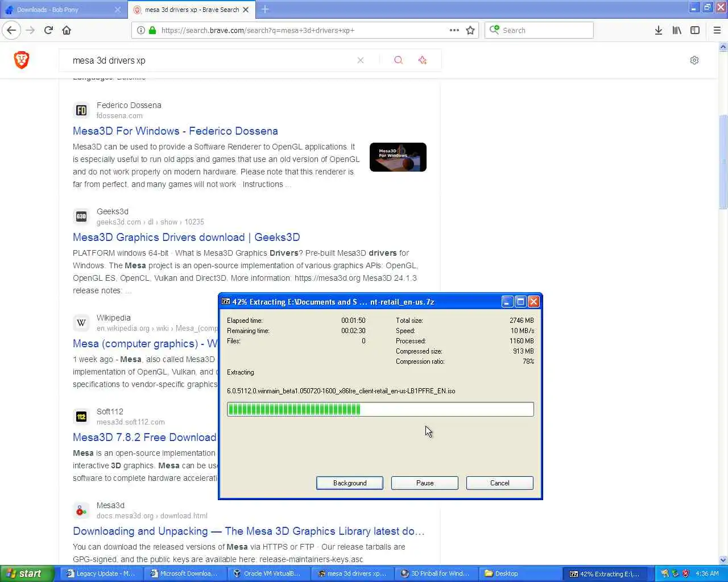Open the Windows XP start menu
728x582 pixels.
point(27,573)
